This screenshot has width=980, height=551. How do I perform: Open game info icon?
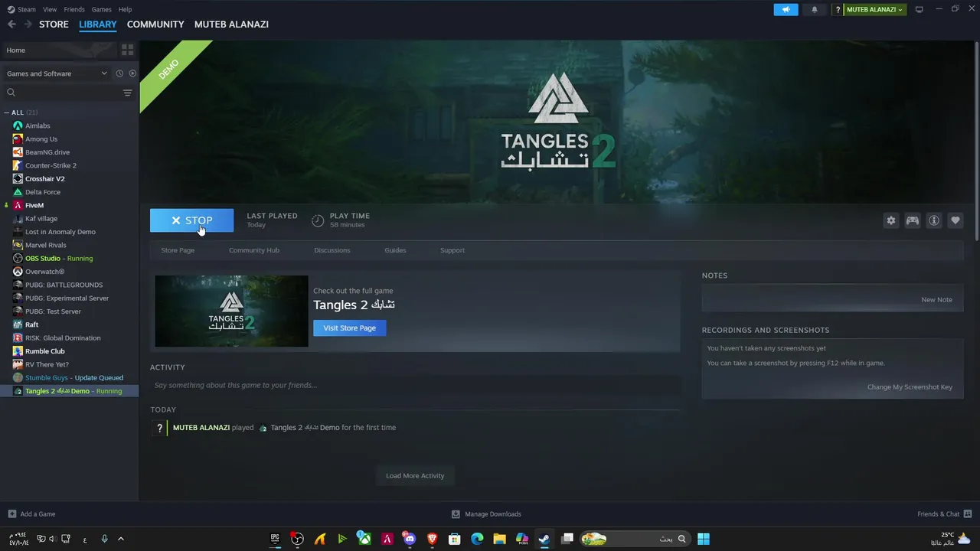click(x=933, y=220)
